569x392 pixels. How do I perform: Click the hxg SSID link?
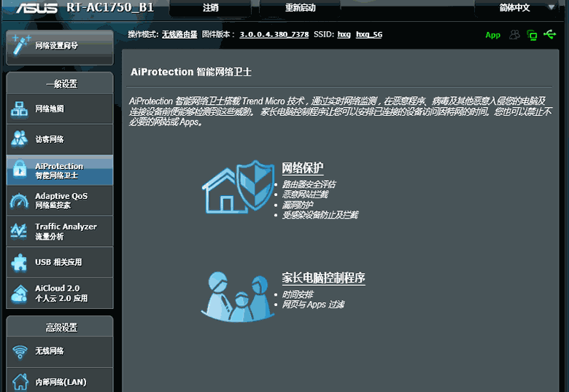344,34
